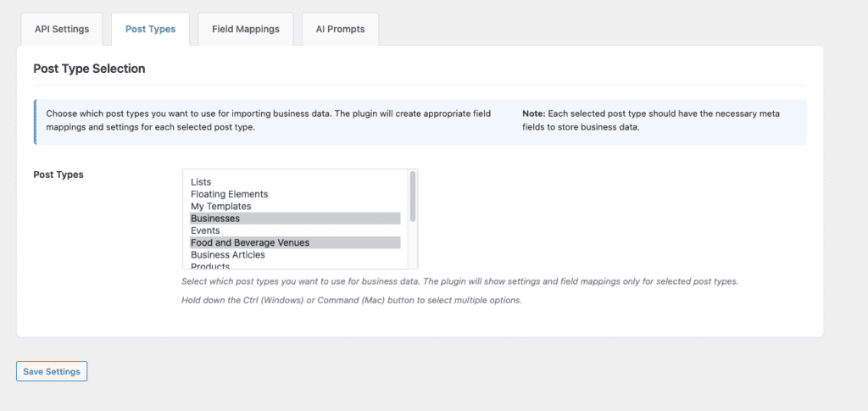
Task: Select Lists in the post types listbox
Action: [201, 182]
